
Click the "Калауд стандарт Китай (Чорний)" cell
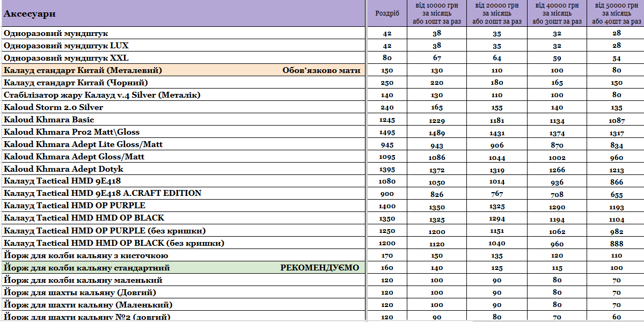coord(76,83)
